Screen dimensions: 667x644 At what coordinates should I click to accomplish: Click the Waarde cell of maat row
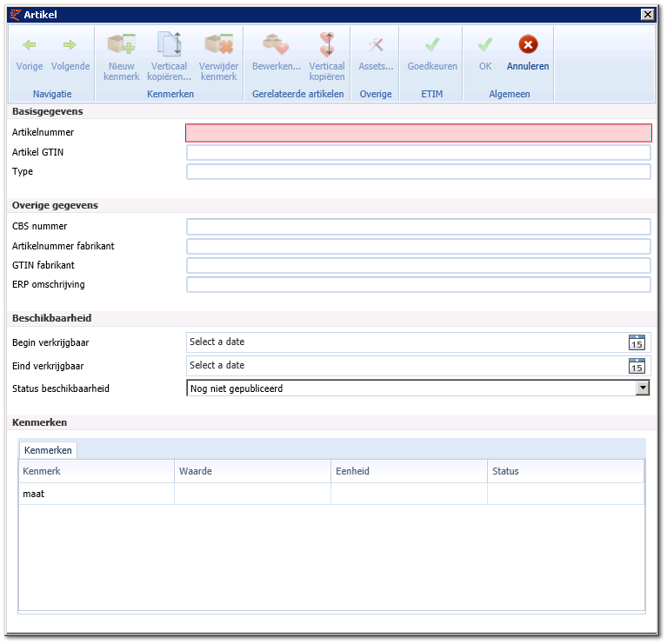coord(253,494)
